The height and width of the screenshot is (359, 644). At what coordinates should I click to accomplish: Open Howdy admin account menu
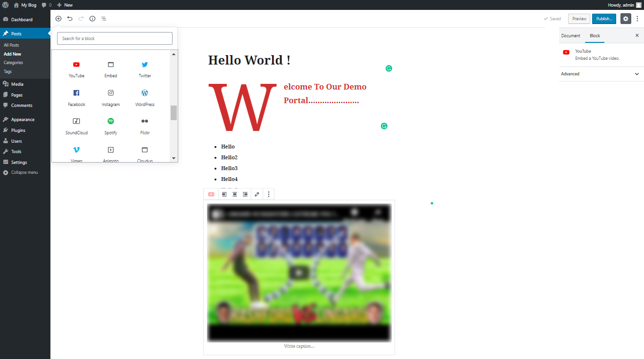pos(625,5)
